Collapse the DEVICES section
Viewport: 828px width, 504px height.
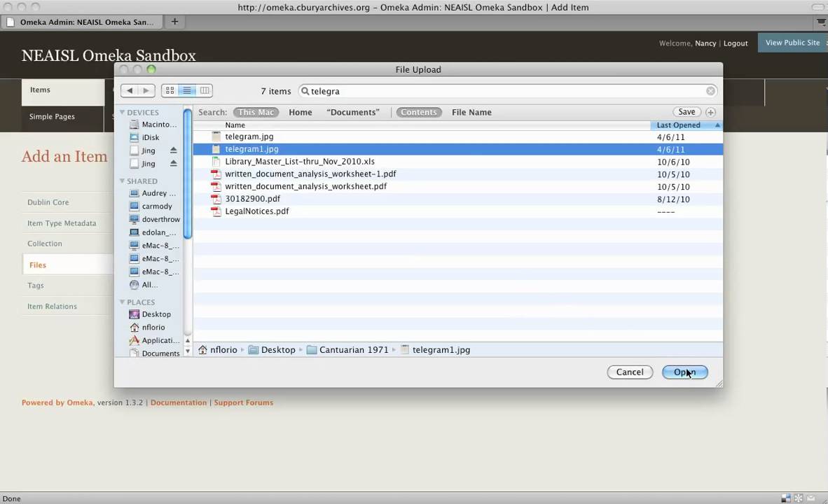coord(122,113)
